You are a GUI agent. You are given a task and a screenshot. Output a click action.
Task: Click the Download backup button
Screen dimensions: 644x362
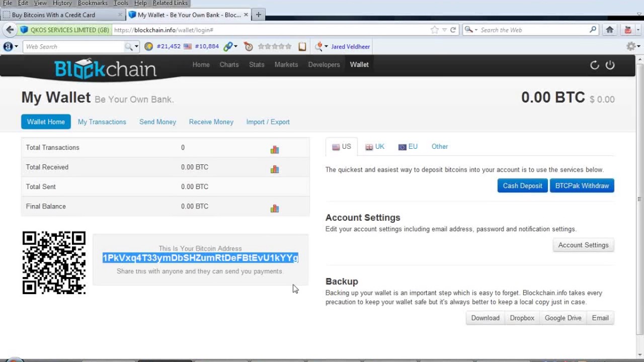click(x=485, y=318)
